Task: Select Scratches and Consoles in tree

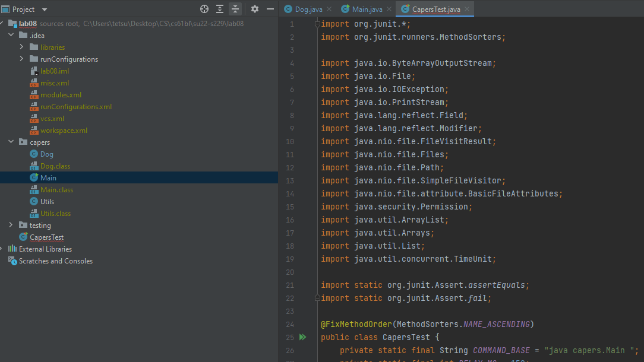Action: pos(55,261)
